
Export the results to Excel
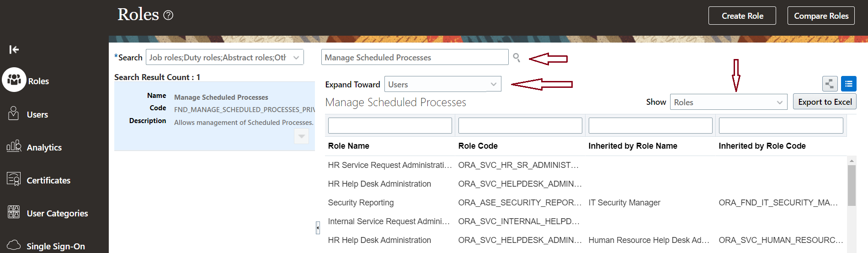pos(825,102)
